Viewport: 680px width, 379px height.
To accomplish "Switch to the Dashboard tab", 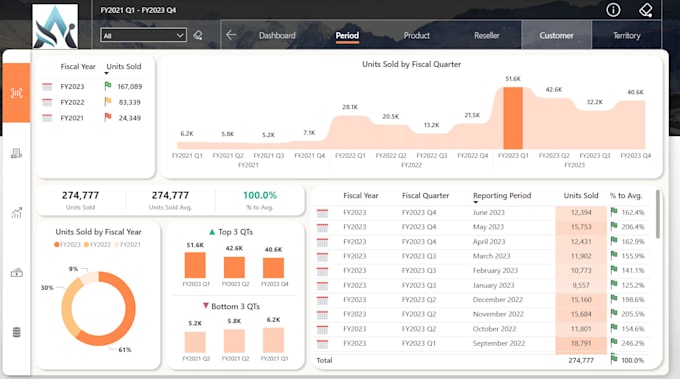I will pyautogui.click(x=277, y=36).
